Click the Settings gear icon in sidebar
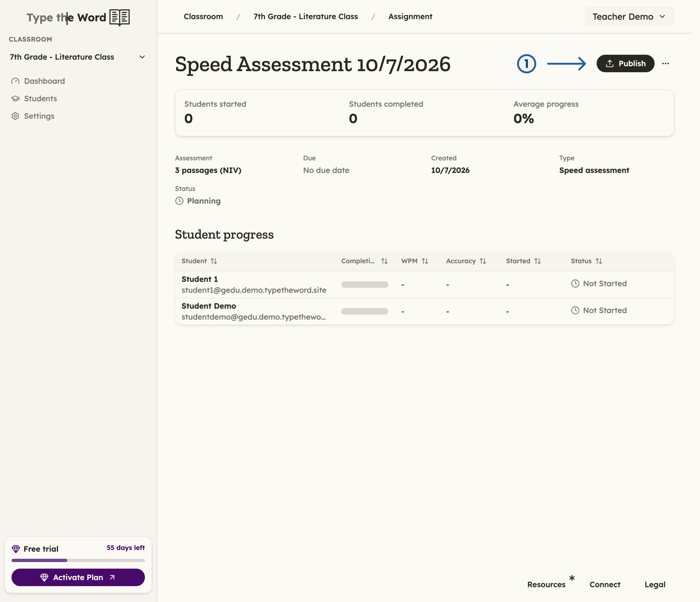 click(x=15, y=116)
